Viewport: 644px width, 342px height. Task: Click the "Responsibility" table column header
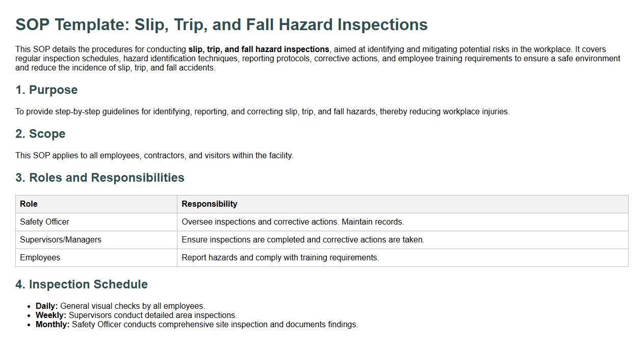tap(209, 204)
